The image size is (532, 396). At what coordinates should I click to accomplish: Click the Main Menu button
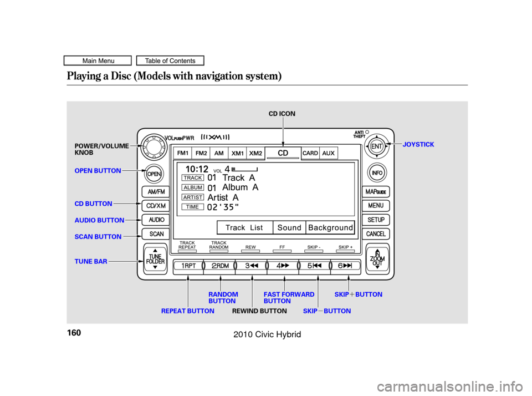point(98,61)
